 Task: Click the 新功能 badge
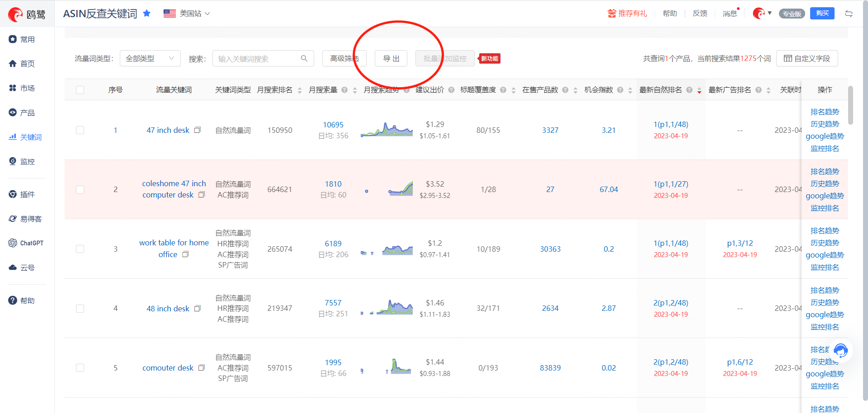point(490,58)
